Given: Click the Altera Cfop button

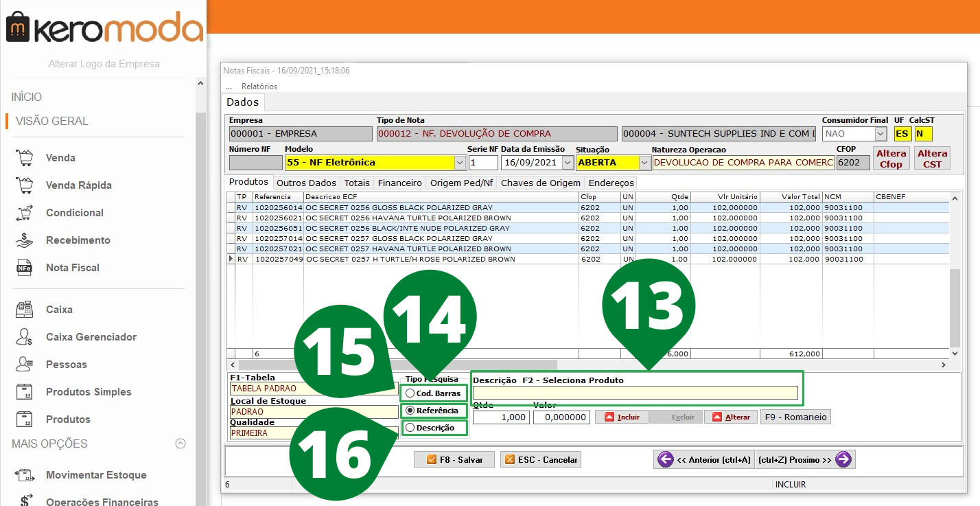Looking at the screenshot, I should (x=891, y=159).
